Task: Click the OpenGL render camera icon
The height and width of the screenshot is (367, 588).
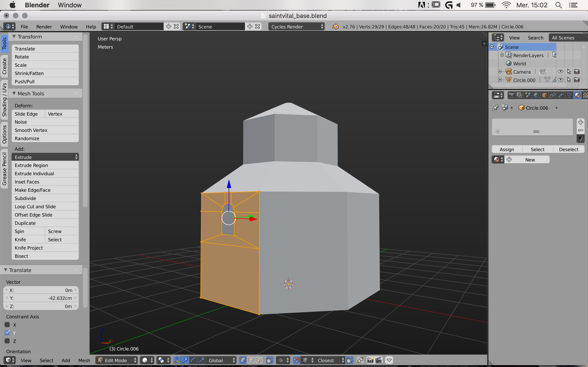Action: tap(370, 360)
